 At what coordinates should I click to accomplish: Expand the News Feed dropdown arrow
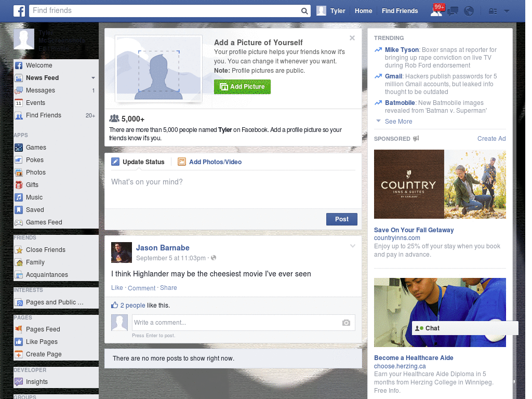93,78
